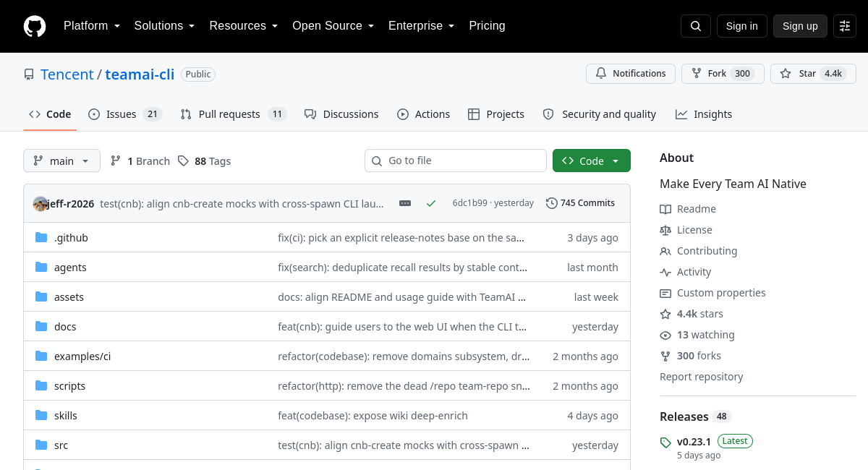Click the Custom properties note icon
Viewport: 868px width, 470px height.
click(665, 293)
